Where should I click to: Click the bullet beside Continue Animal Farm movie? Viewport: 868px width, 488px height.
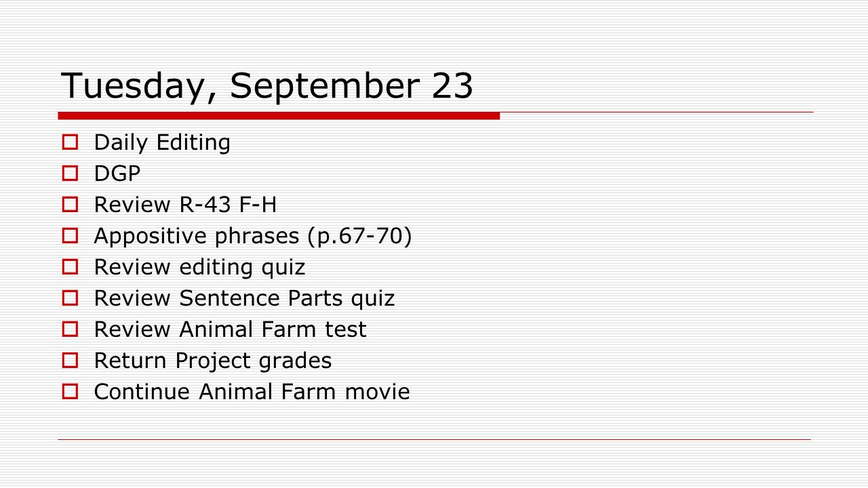(69, 392)
